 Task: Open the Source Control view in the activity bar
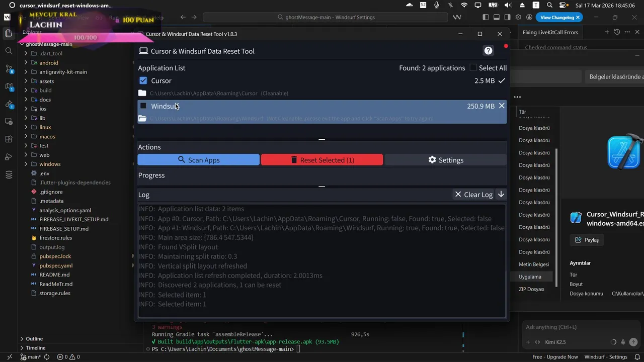9,69
